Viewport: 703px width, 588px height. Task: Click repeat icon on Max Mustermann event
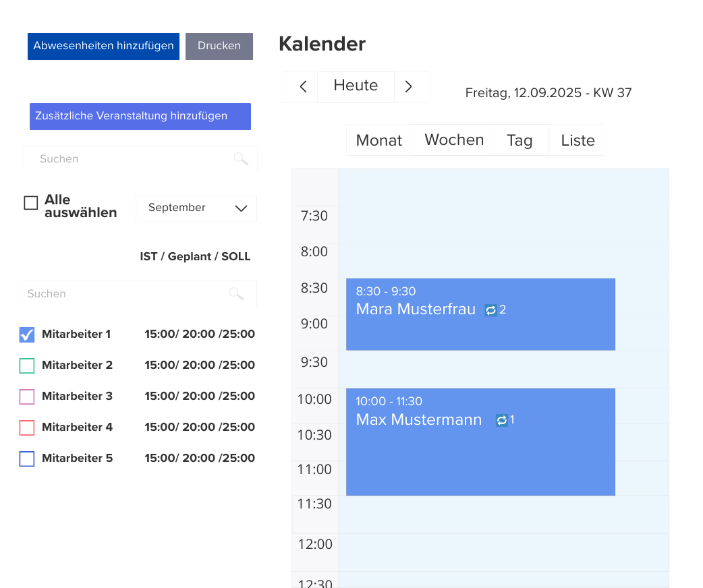502,420
